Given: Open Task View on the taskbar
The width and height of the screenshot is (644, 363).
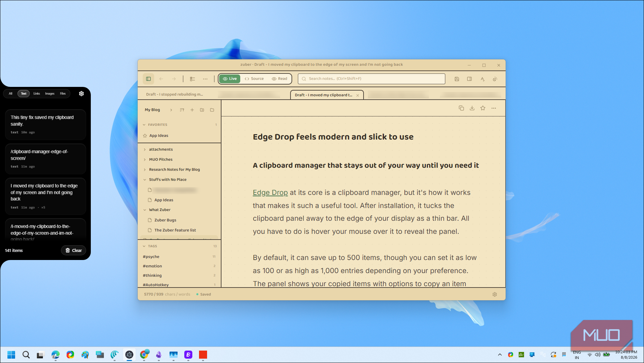Looking at the screenshot, I should [x=41, y=355].
